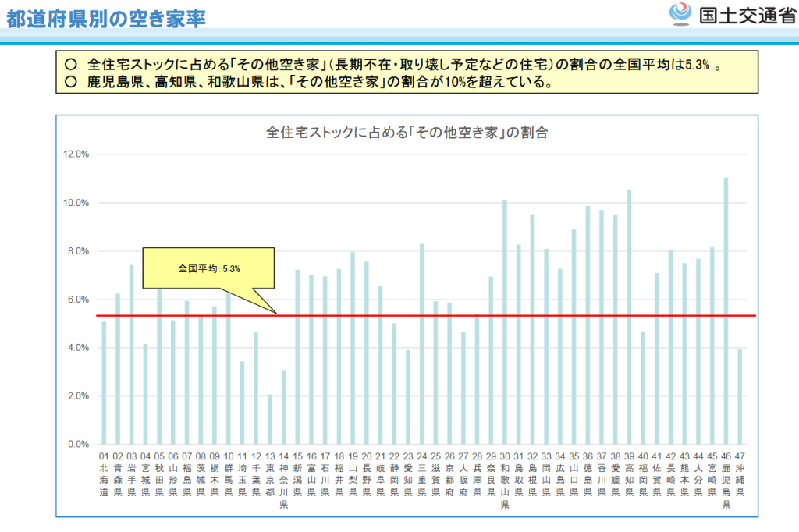Click the bar for 30 和歌山県
The width and height of the screenshot is (799, 532).
505,322
